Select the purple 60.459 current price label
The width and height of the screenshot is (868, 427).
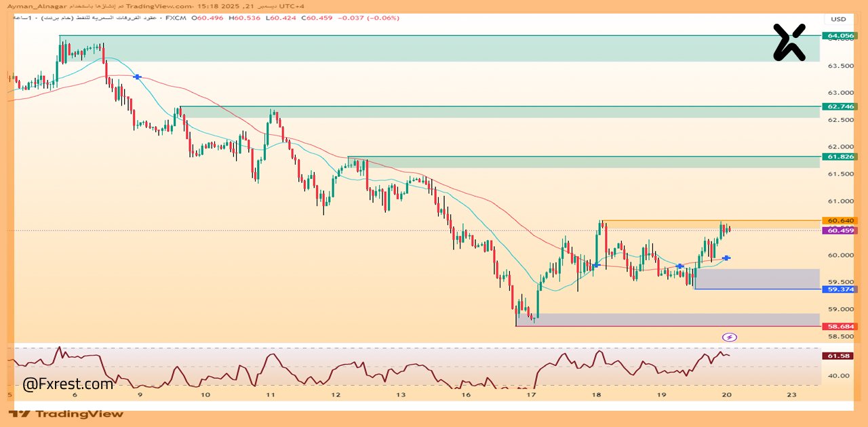[x=840, y=230]
